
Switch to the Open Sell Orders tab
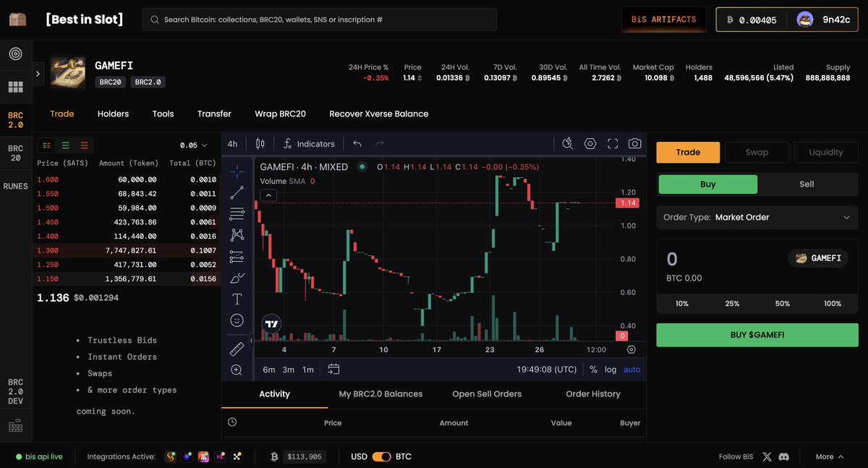click(487, 393)
